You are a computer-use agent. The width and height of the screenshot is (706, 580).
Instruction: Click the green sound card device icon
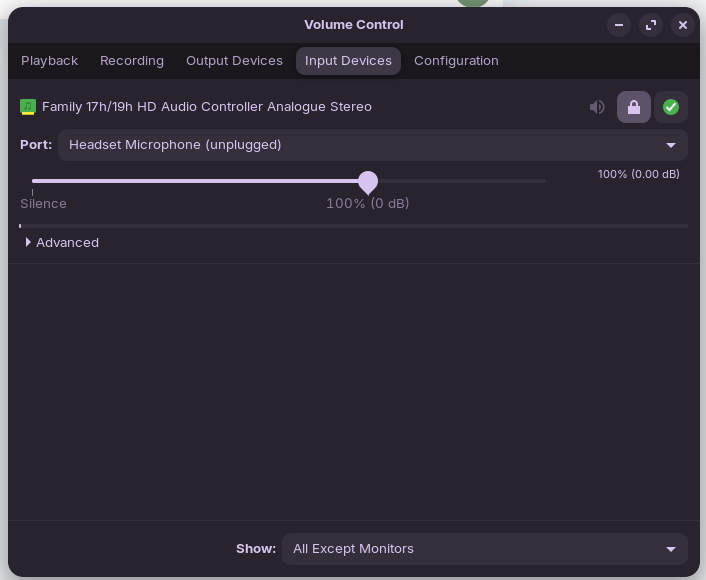(x=28, y=107)
